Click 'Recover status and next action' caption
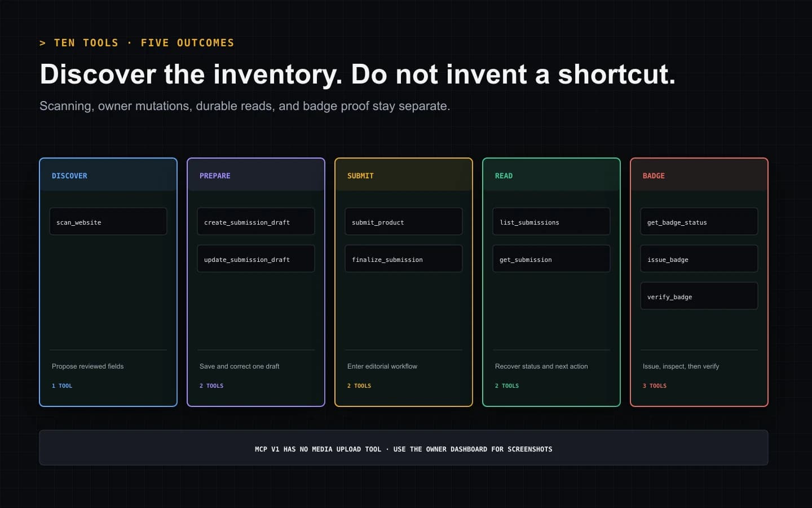The height and width of the screenshot is (508, 812). [x=541, y=366]
